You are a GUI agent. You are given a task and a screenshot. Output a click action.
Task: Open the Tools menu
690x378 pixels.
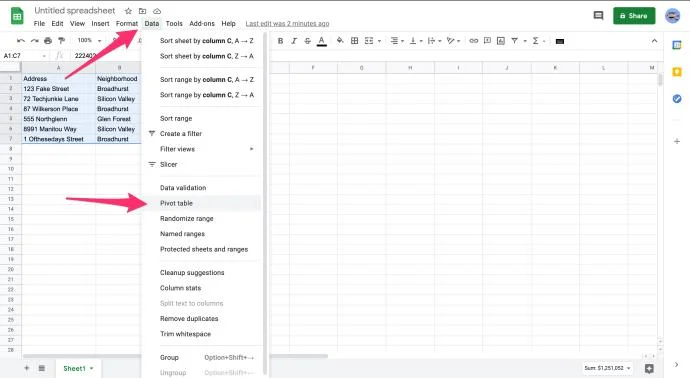pyautogui.click(x=174, y=23)
